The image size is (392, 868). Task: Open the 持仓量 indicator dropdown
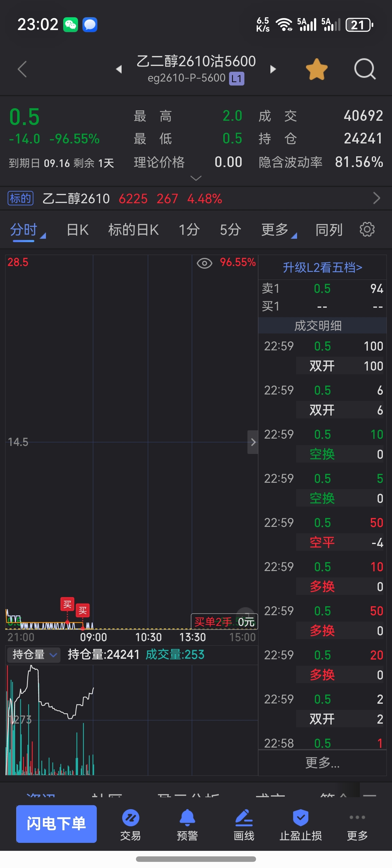(x=34, y=655)
